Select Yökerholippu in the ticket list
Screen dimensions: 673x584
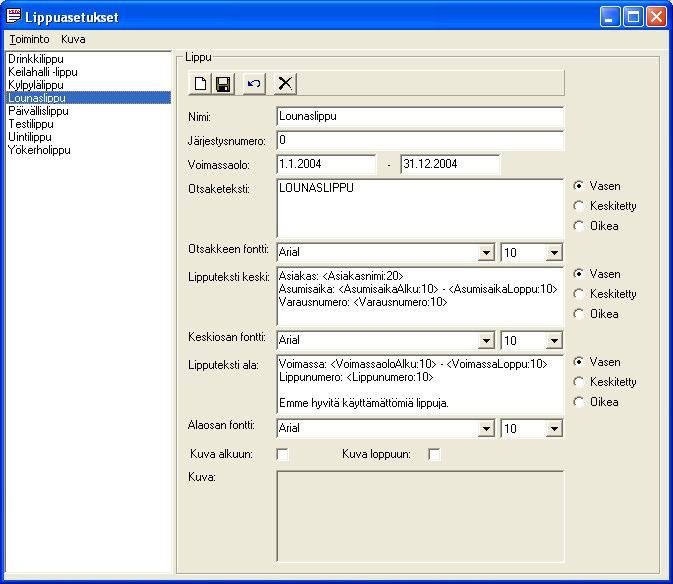[88, 150]
